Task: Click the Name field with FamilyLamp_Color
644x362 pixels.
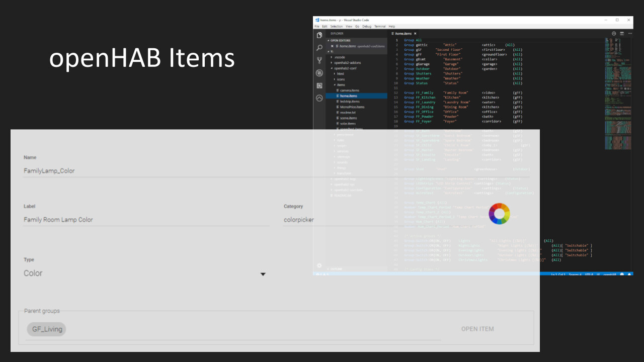Action: (276, 170)
